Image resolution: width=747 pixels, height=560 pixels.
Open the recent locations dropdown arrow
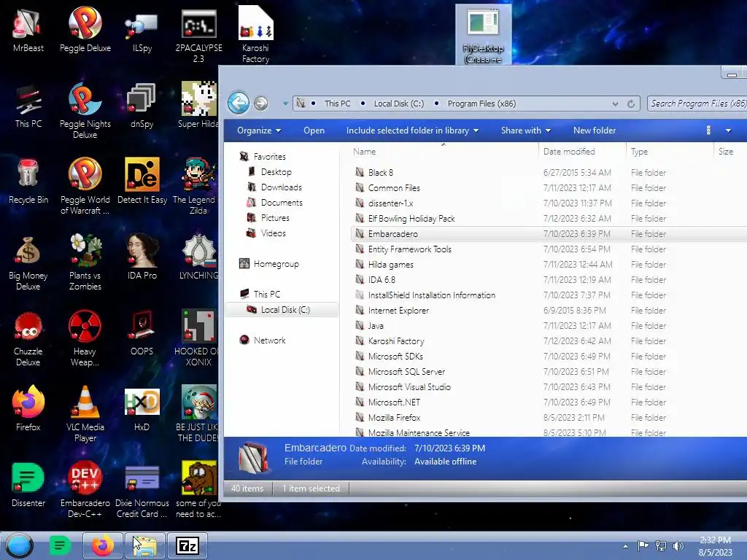pos(285,104)
